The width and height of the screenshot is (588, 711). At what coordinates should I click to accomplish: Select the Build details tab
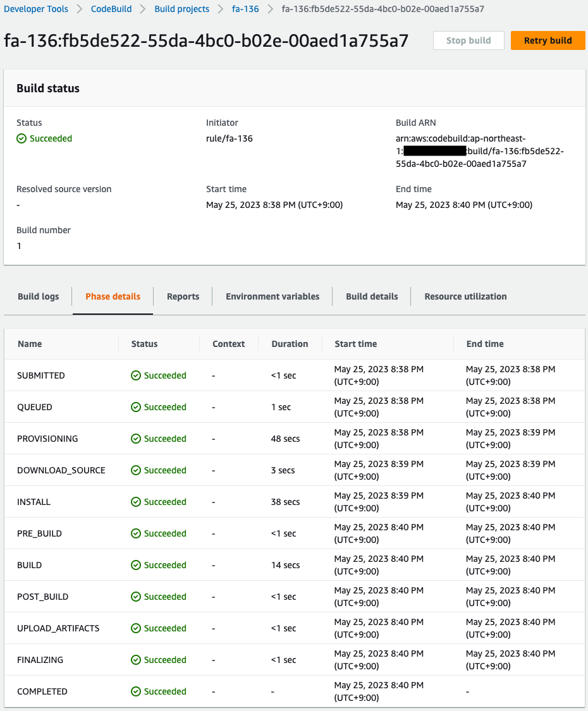click(372, 296)
